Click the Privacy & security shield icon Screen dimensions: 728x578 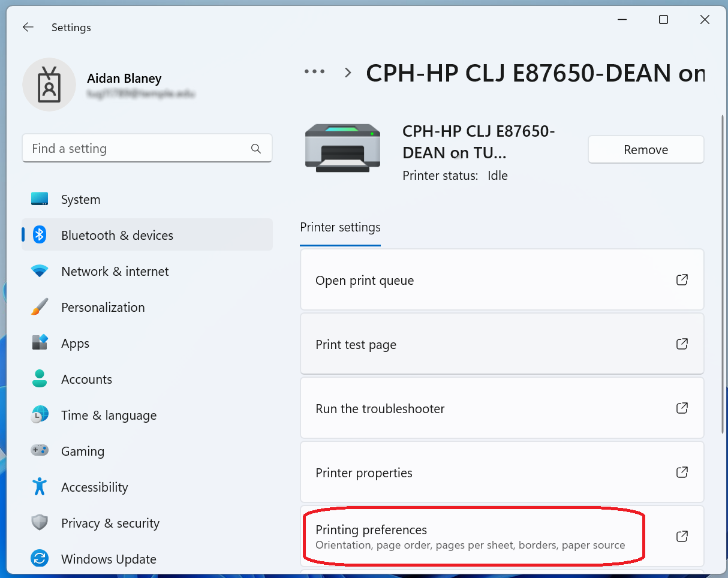40,523
